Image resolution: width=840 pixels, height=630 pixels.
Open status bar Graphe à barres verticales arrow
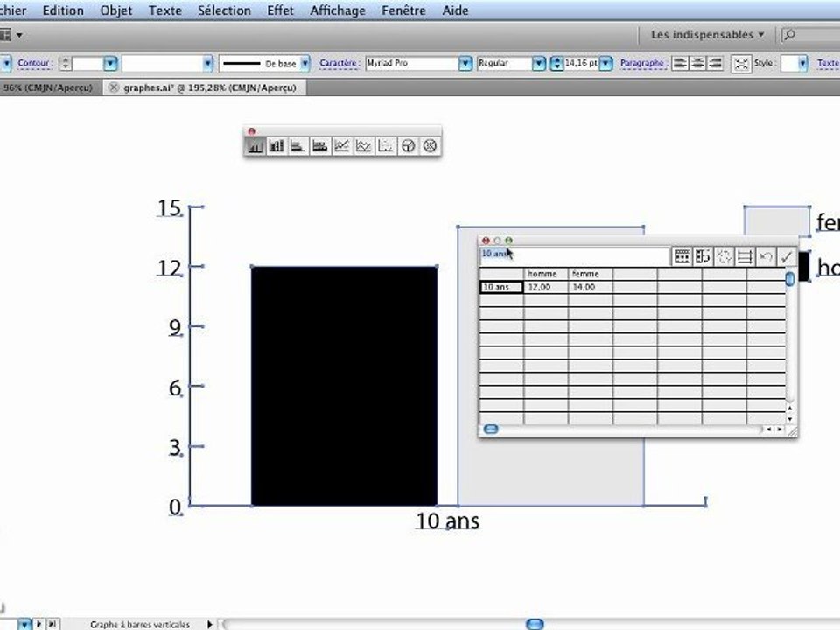[x=209, y=624]
